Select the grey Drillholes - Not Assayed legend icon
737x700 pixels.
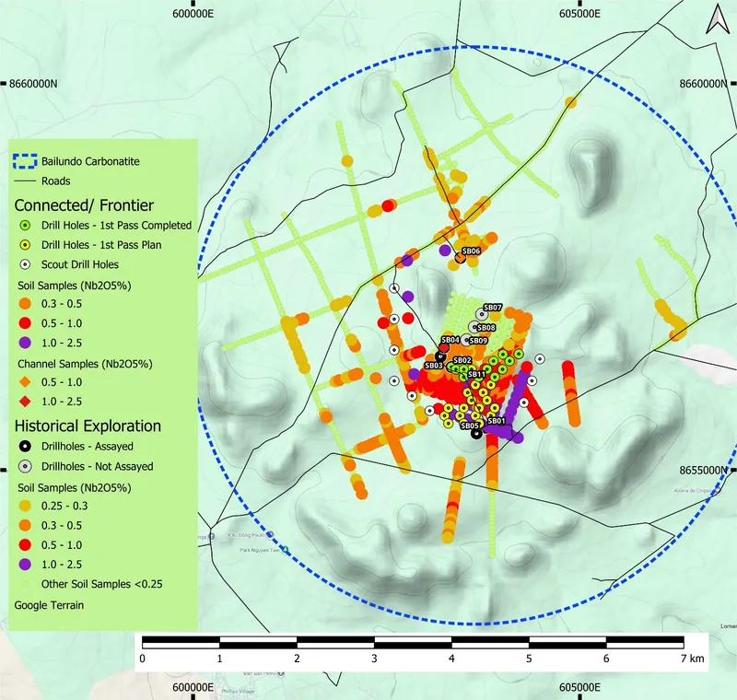point(25,466)
